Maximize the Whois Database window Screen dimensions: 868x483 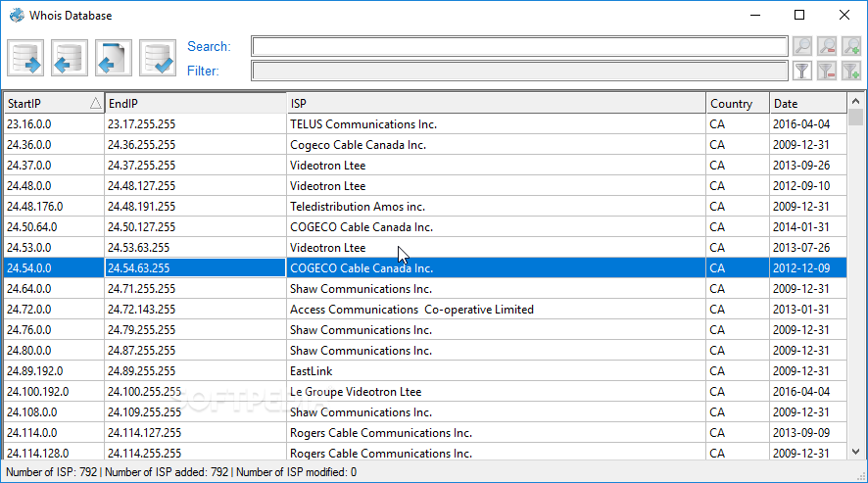(799, 15)
